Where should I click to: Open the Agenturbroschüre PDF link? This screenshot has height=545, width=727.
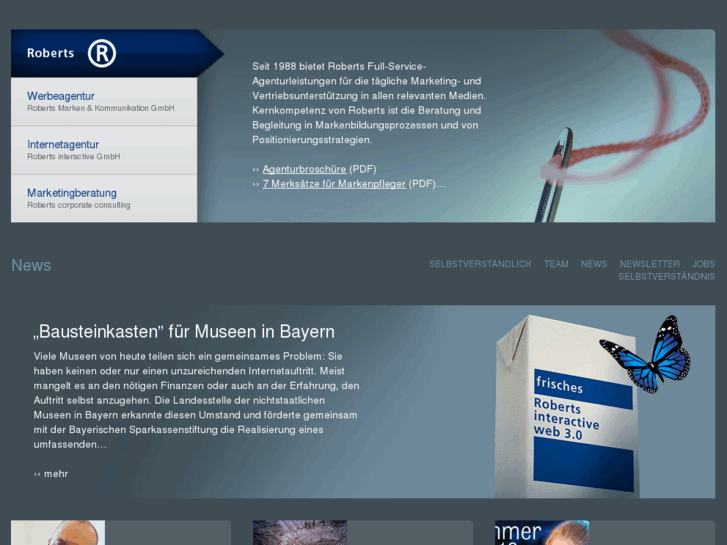click(x=304, y=169)
